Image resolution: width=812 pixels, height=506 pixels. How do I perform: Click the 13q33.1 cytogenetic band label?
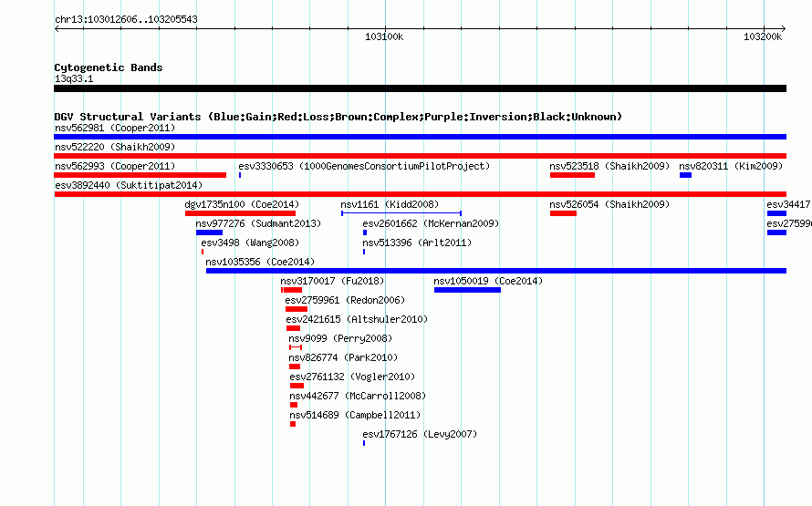(x=74, y=78)
